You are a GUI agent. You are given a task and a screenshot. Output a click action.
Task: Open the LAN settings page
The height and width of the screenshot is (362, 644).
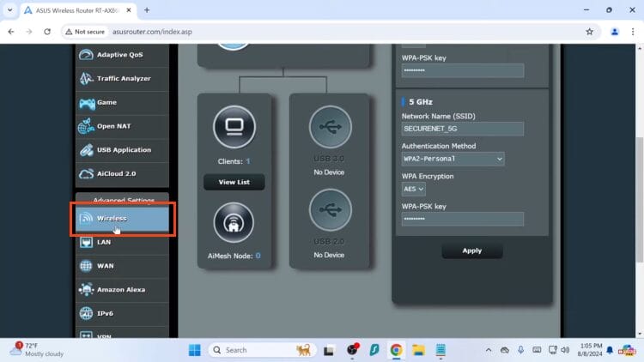pos(122,243)
